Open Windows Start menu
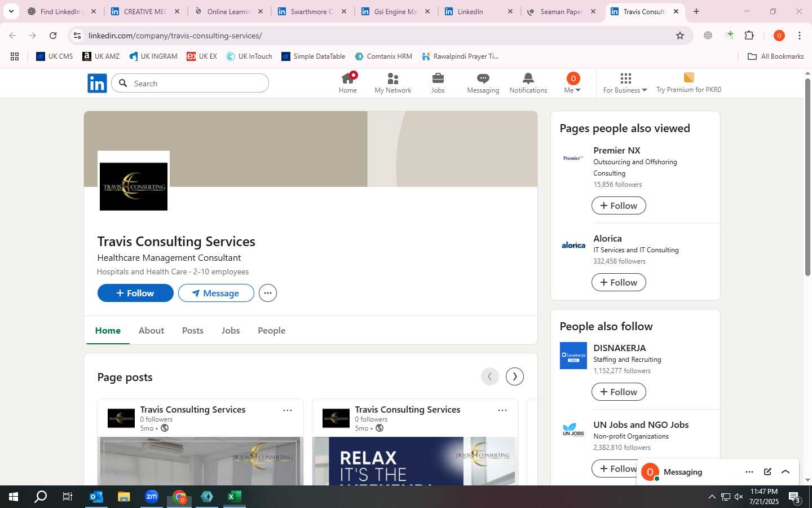Viewport: 812px width, 508px height. pyautogui.click(x=14, y=497)
